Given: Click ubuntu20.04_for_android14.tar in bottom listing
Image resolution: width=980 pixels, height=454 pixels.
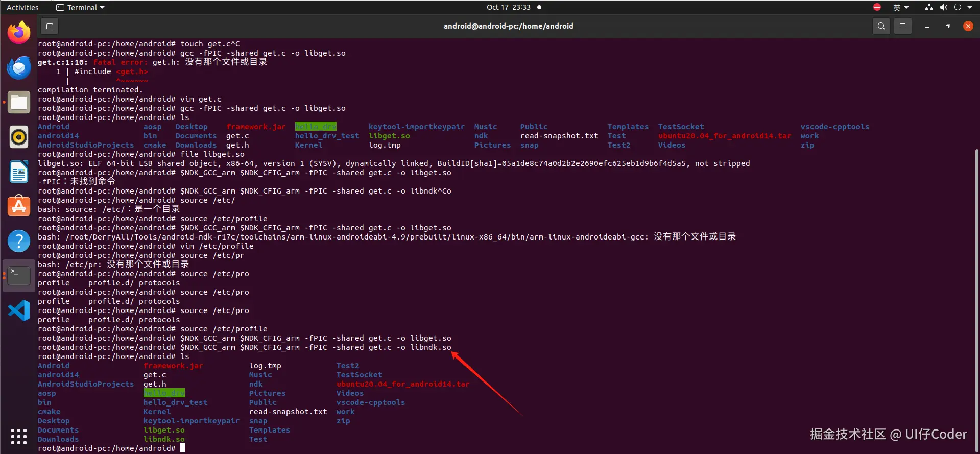Looking at the screenshot, I should pos(403,384).
